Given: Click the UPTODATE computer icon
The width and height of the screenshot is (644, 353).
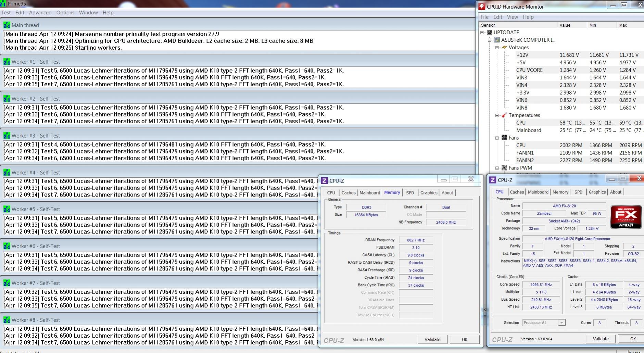Looking at the screenshot, I should click(x=490, y=32).
